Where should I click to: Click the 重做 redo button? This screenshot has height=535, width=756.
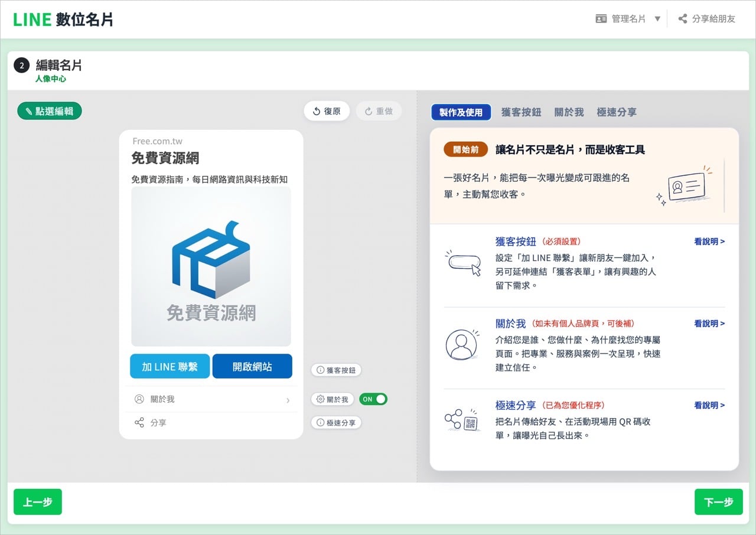[x=379, y=111]
